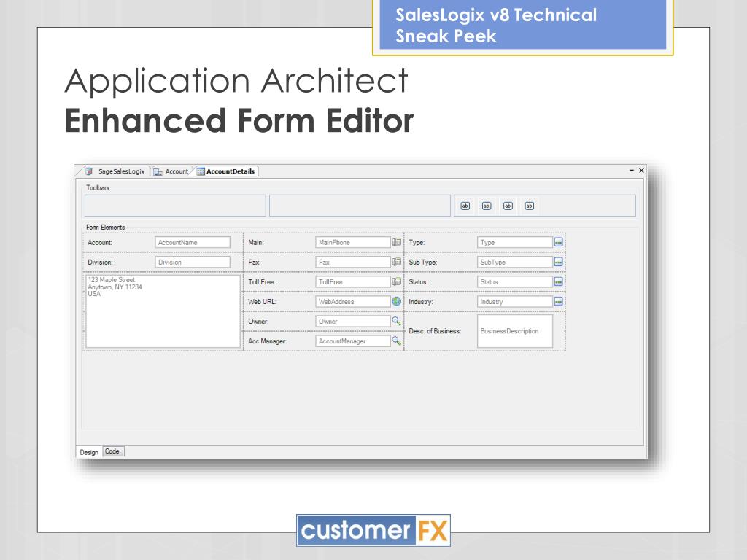This screenshot has height=560, width=747.
Task: Select the Design view tab
Action: point(89,452)
